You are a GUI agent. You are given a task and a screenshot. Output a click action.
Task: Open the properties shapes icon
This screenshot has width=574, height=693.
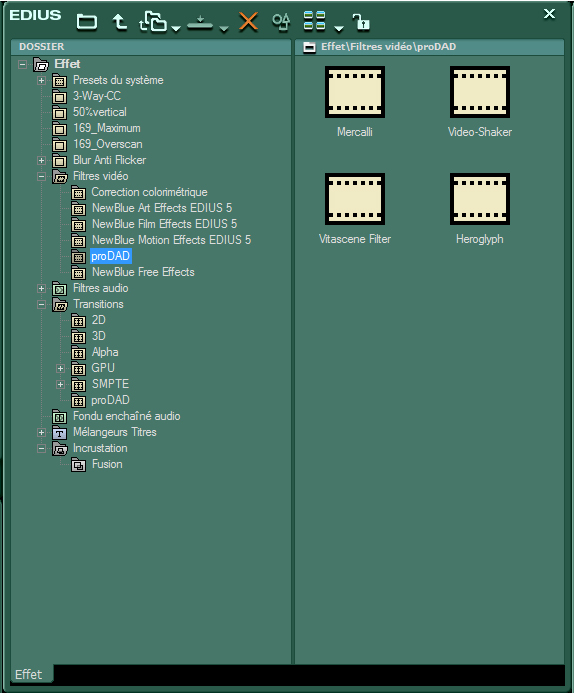[281, 22]
